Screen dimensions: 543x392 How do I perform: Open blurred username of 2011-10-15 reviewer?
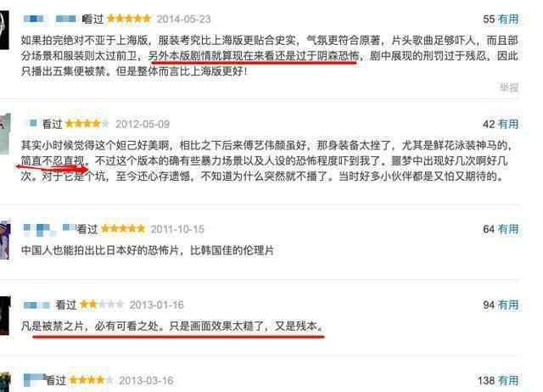coord(49,229)
